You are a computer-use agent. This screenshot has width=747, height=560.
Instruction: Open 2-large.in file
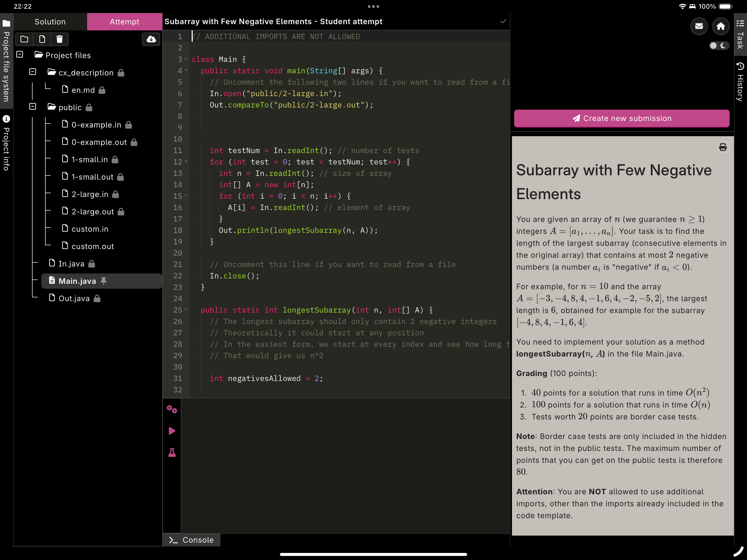click(x=90, y=195)
